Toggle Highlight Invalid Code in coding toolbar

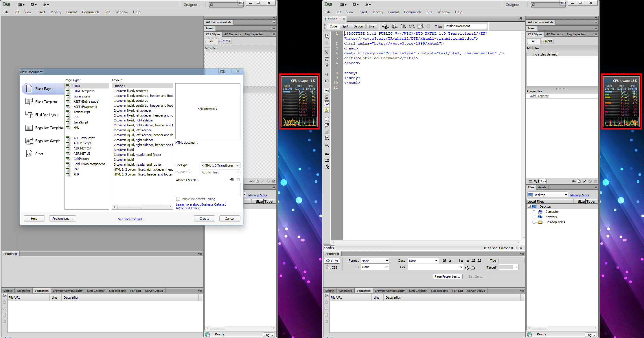(x=327, y=97)
